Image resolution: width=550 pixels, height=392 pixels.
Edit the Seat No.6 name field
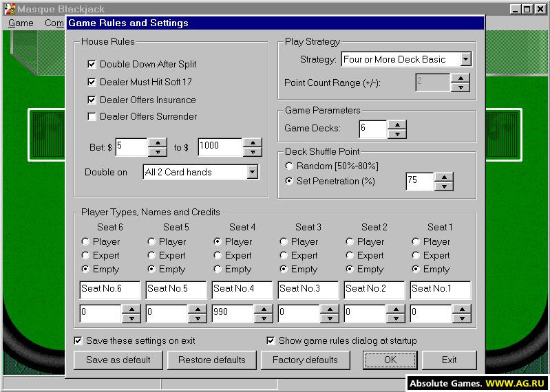[109, 290]
